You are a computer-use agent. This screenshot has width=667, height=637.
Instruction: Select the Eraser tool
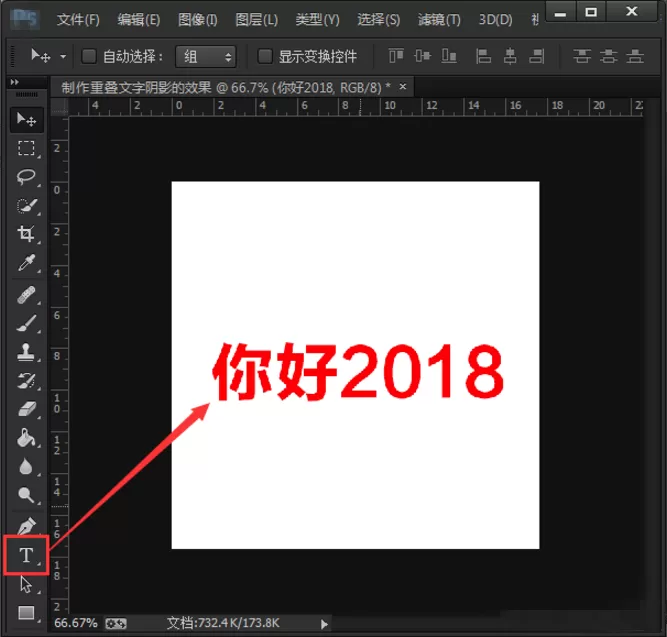pos(26,409)
